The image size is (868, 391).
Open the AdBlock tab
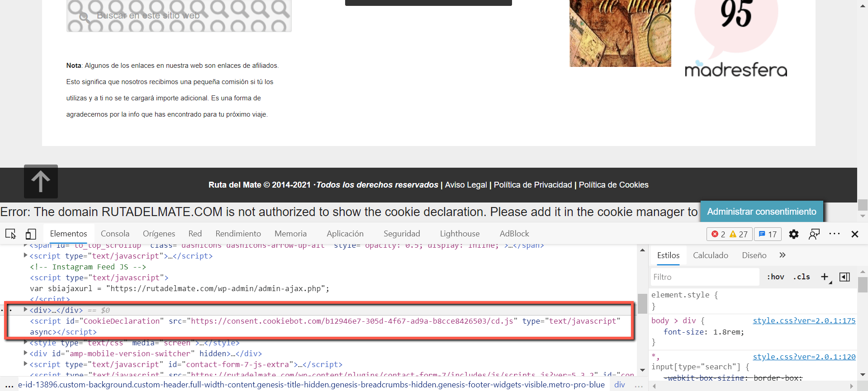(514, 234)
